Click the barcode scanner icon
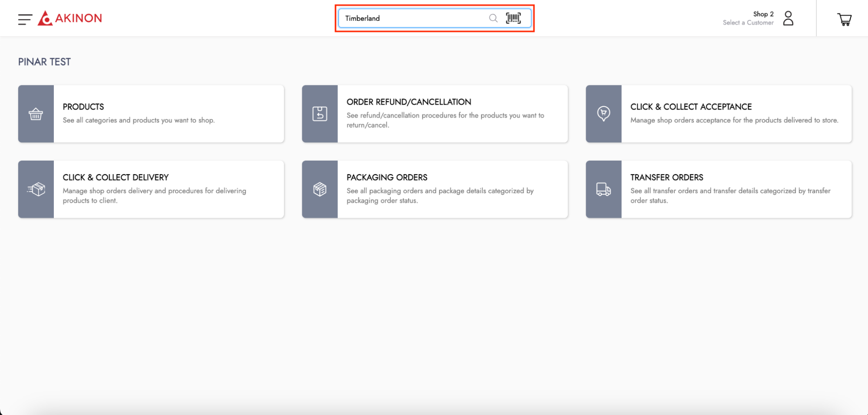Screen dimensions: 868x415 (513, 18)
